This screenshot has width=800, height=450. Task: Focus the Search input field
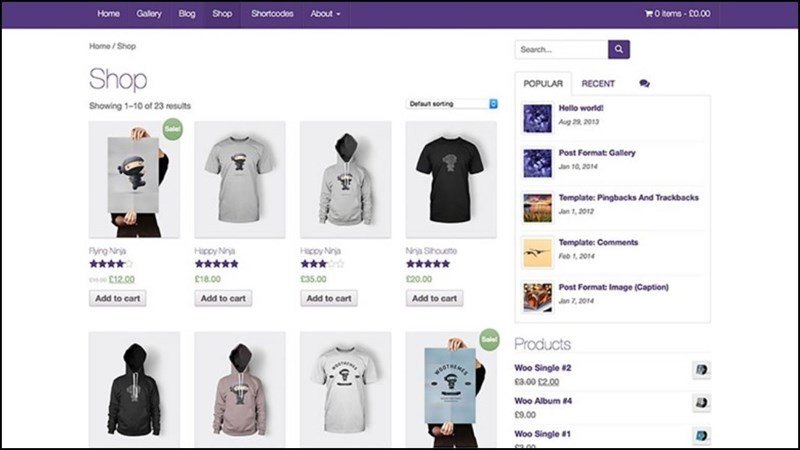point(561,49)
